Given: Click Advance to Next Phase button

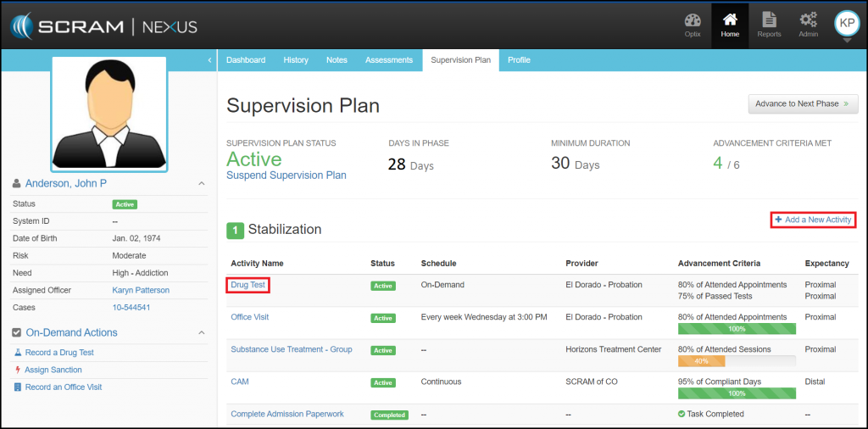Looking at the screenshot, I should click(x=803, y=103).
